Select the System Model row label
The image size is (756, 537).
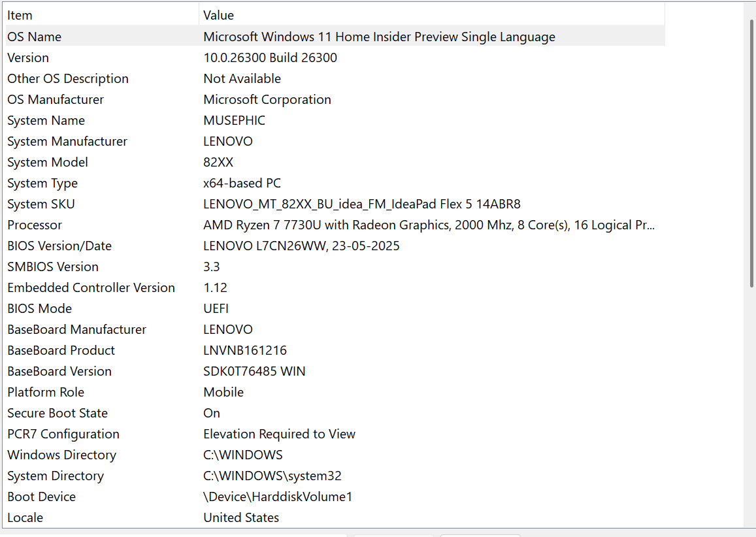[x=47, y=163]
